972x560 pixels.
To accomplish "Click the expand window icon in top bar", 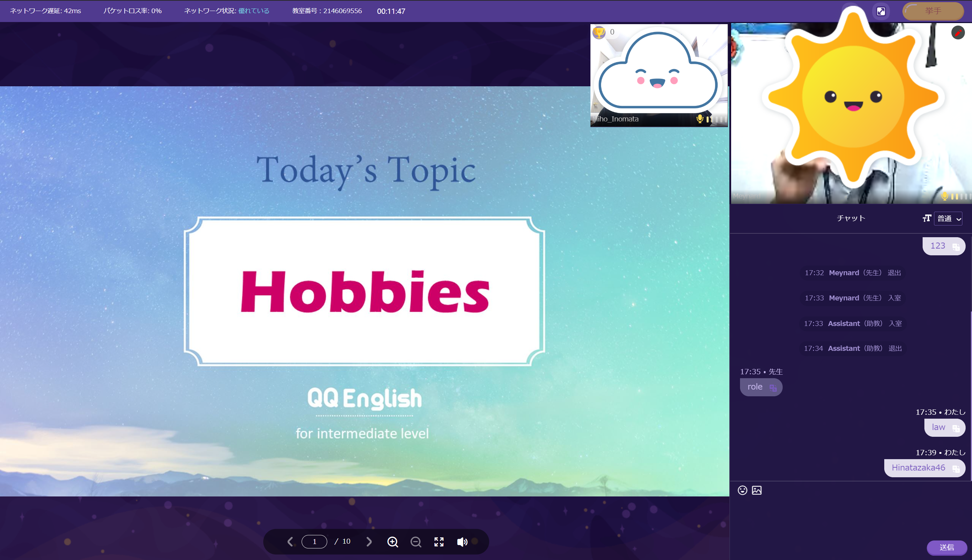I will (881, 11).
